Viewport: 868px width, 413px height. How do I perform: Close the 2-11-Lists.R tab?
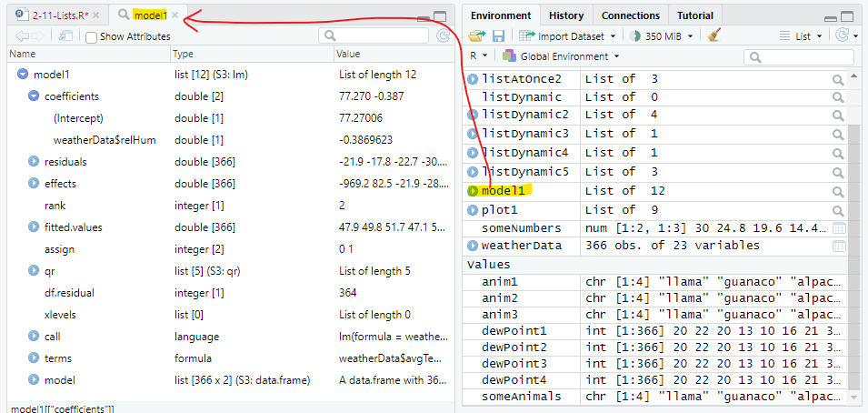(x=95, y=15)
